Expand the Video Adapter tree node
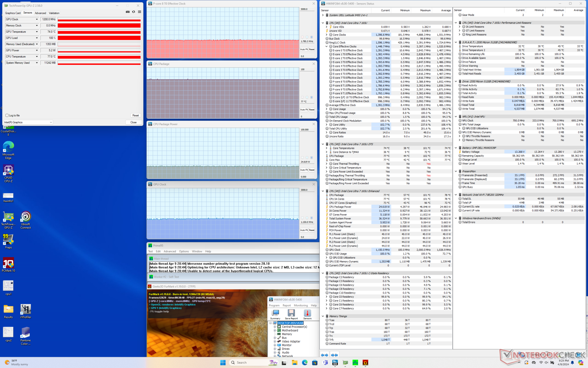 tap(275, 342)
